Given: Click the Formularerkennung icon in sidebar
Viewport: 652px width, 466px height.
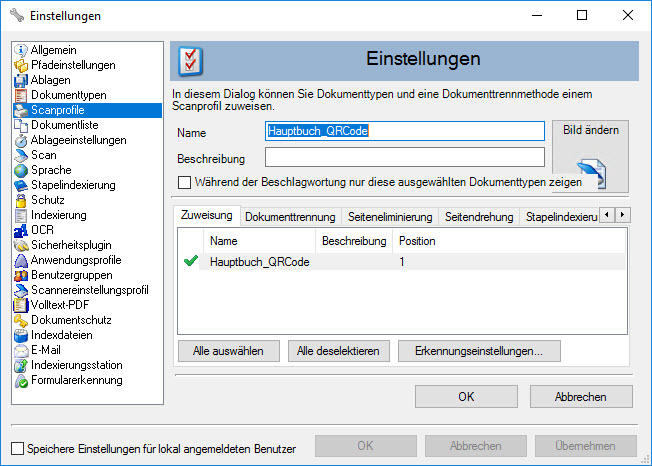Looking at the screenshot, I should 21,380.
